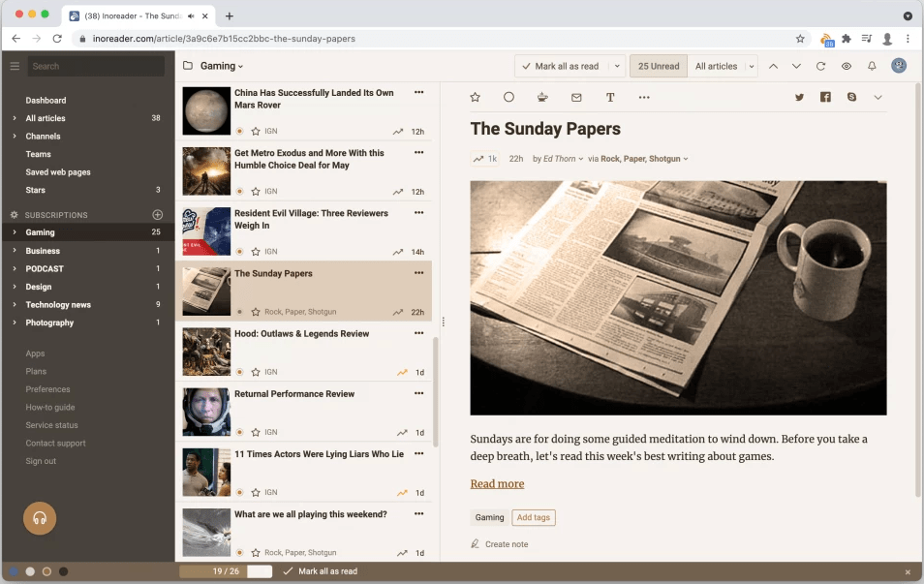The height and width of the screenshot is (584, 924).
Task: Expand the Photography folder arrow
Action: [x=15, y=323]
